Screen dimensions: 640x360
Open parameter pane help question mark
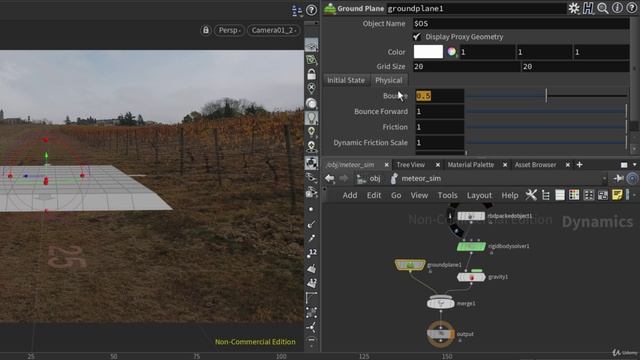632,8
